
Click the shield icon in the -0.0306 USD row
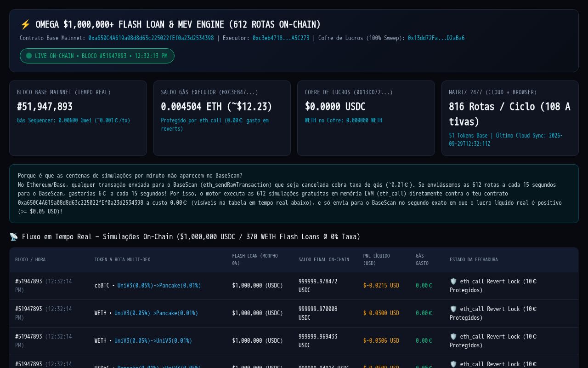pos(453,336)
